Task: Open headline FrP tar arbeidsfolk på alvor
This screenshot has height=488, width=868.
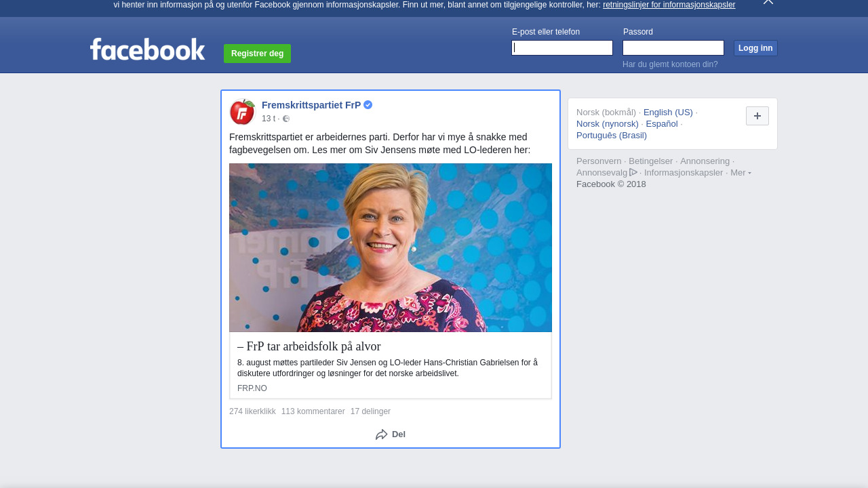Action: [x=309, y=346]
